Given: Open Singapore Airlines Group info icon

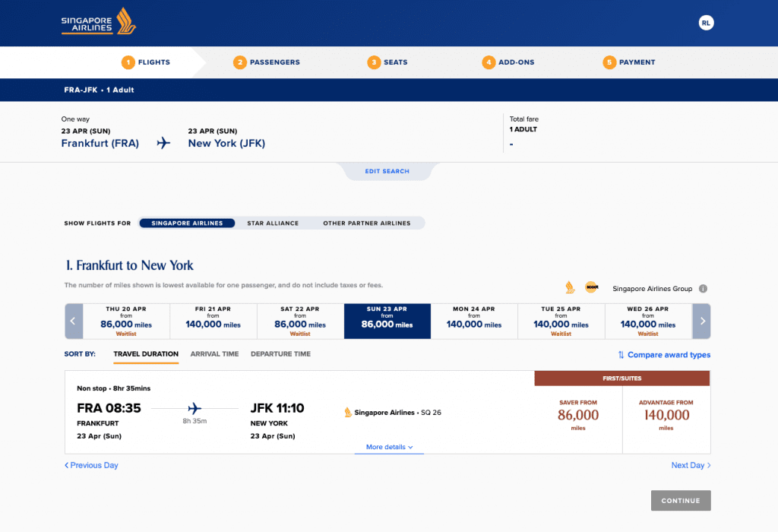Looking at the screenshot, I should click(703, 288).
